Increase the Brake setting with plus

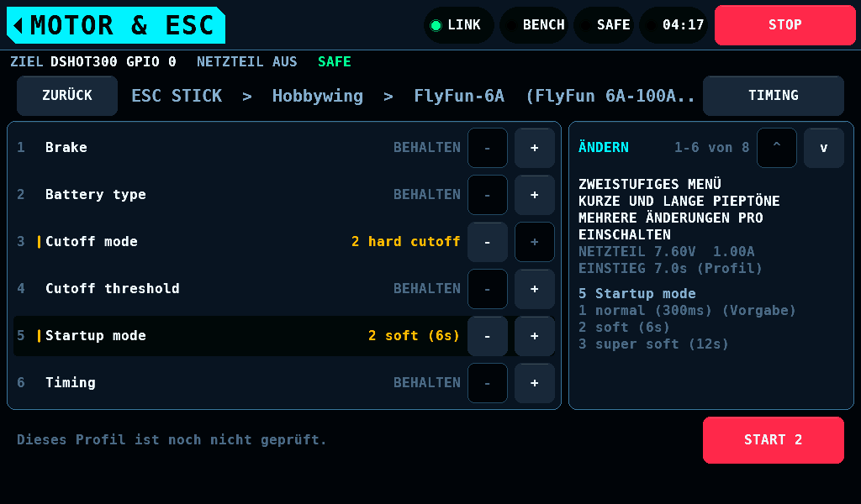(534, 148)
